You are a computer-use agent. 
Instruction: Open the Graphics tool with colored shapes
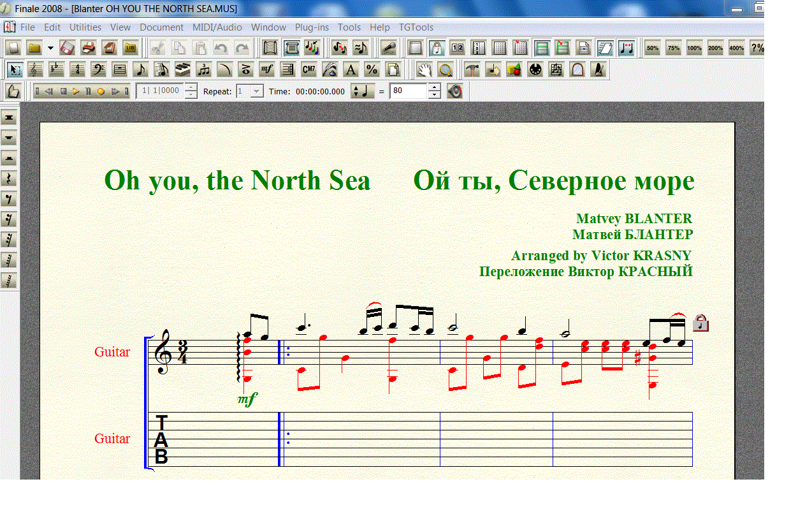click(514, 70)
